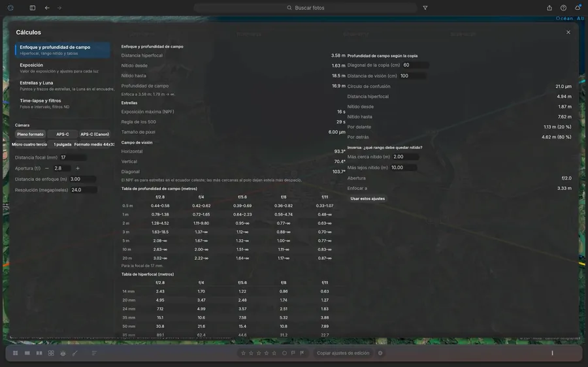Click the Distancia focal (mm) field
The height and width of the screenshot is (367, 588).
pos(73,157)
